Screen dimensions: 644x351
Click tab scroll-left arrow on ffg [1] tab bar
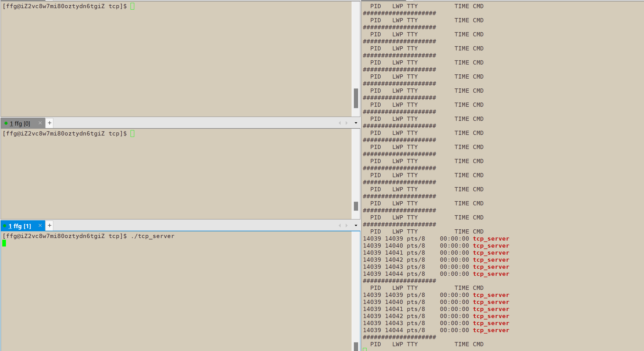point(340,225)
